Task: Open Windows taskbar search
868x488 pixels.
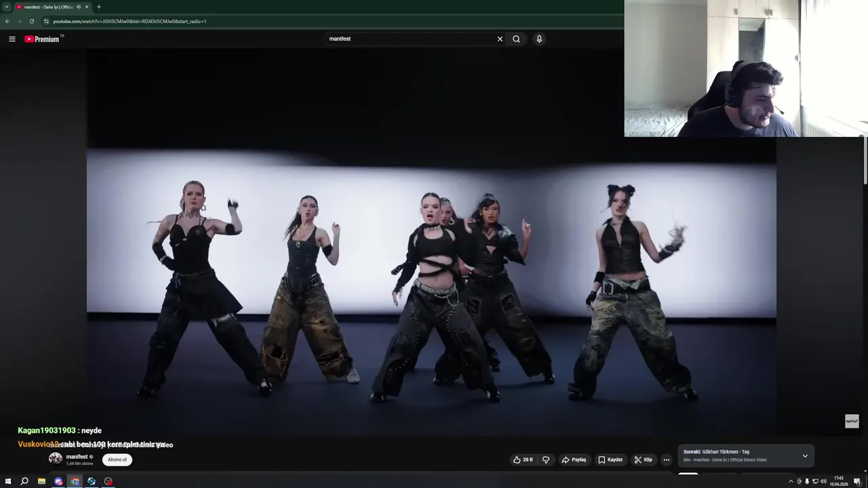Action: click(x=24, y=481)
